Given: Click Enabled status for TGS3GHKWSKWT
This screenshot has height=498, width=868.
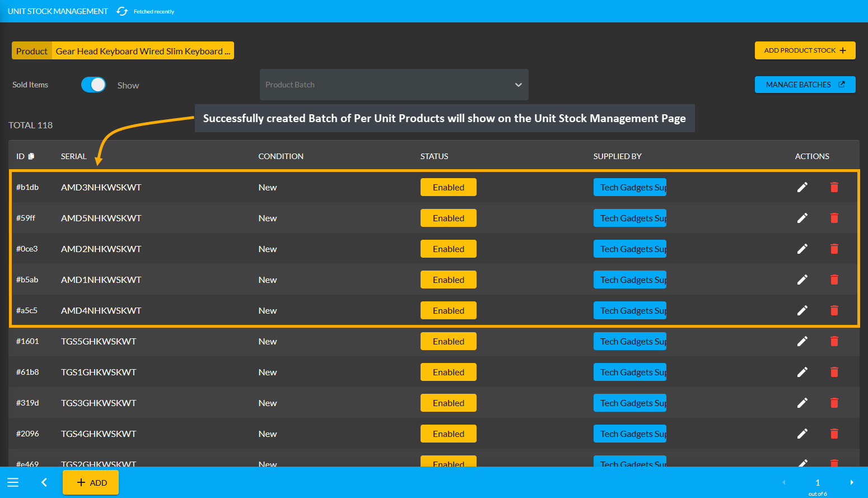Looking at the screenshot, I should click(x=449, y=403).
